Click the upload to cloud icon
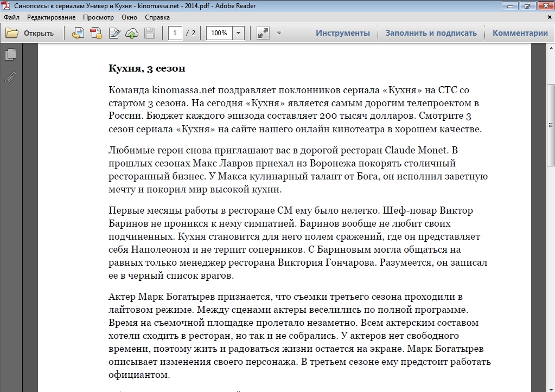Image resolution: width=555 pixels, height=392 pixels. tap(132, 33)
